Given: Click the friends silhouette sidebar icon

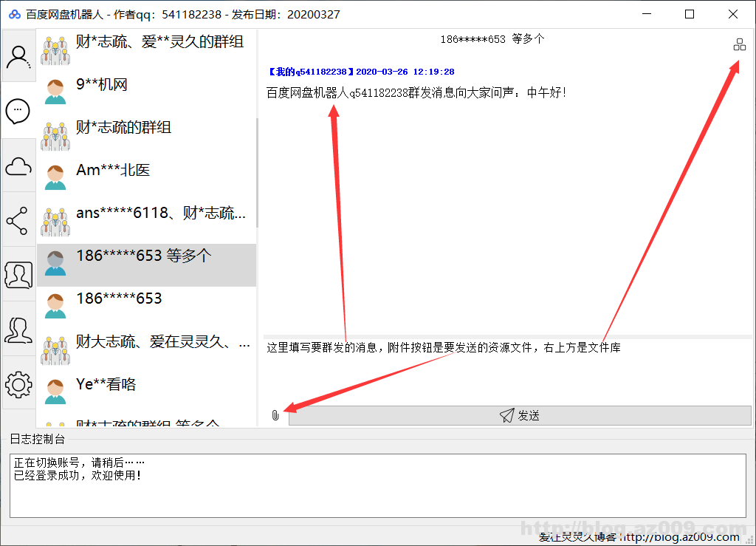Looking at the screenshot, I should (x=18, y=330).
